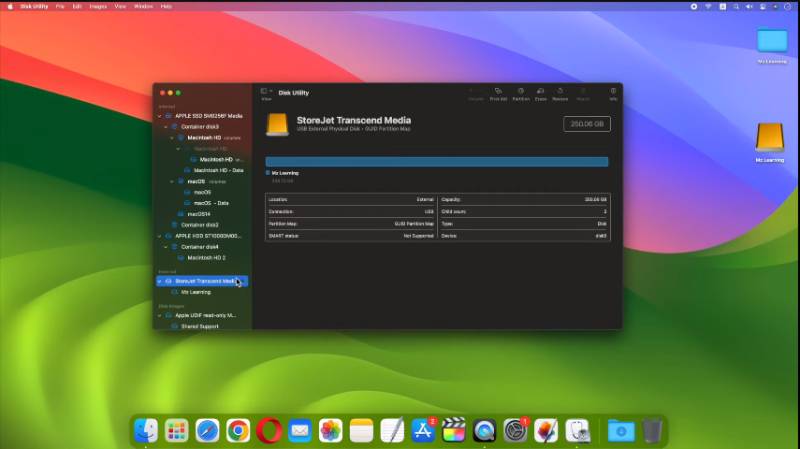Launch Final Cut Pro from the dock
The image size is (800, 449).
tap(454, 430)
